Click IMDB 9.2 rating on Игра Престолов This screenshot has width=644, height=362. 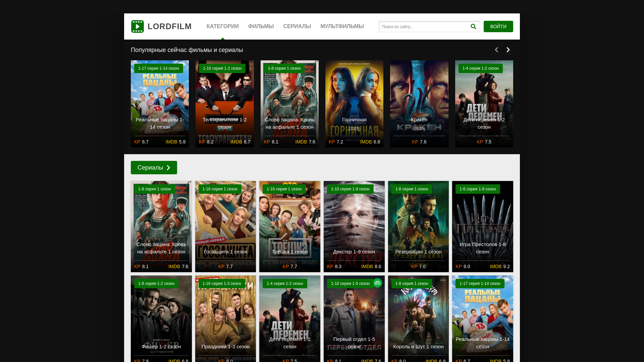[500, 266]
